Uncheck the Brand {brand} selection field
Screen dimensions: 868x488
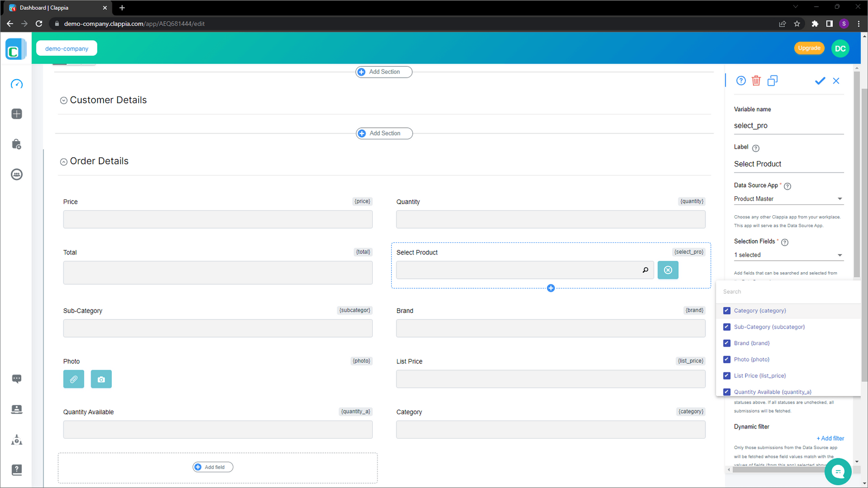pos(726,343)
